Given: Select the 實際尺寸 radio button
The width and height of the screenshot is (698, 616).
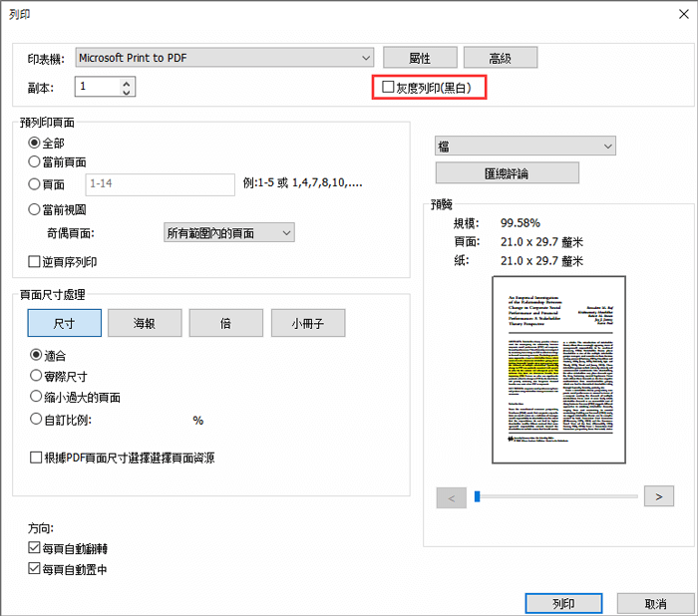Looking at the screenshot, I should pyautogui.click(x=36, y=376).
